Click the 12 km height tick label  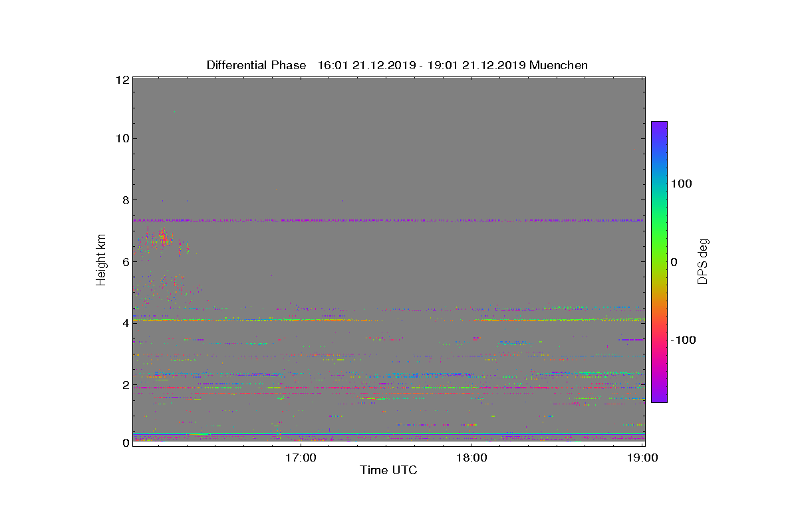tap(122, 80)
